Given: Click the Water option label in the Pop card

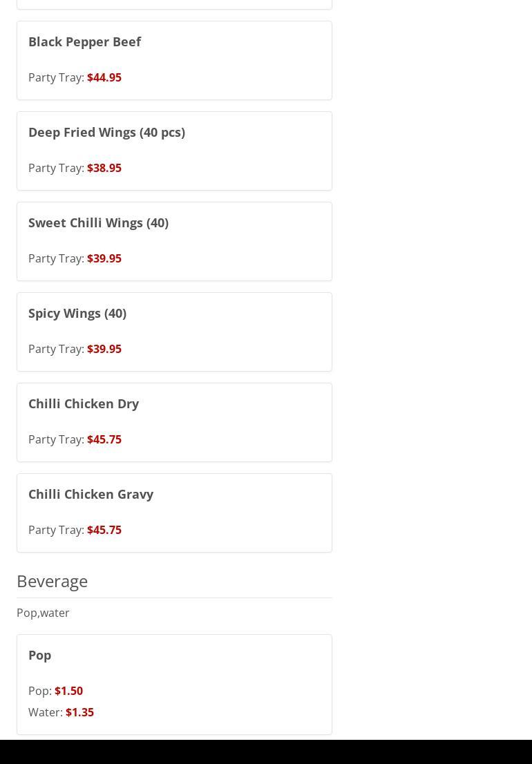Looking at the screenshot, I should coord(45,712).
